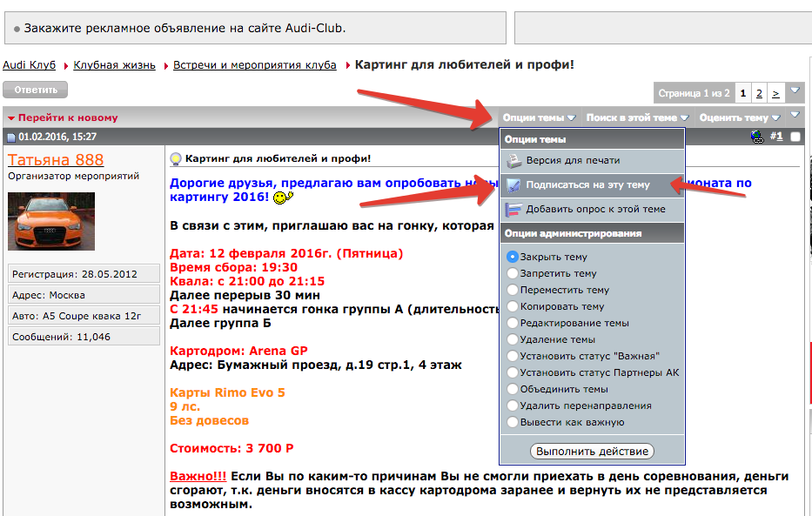Click the Перейти к новому link
The image size is (812, 516).
[x=68, y=118]
